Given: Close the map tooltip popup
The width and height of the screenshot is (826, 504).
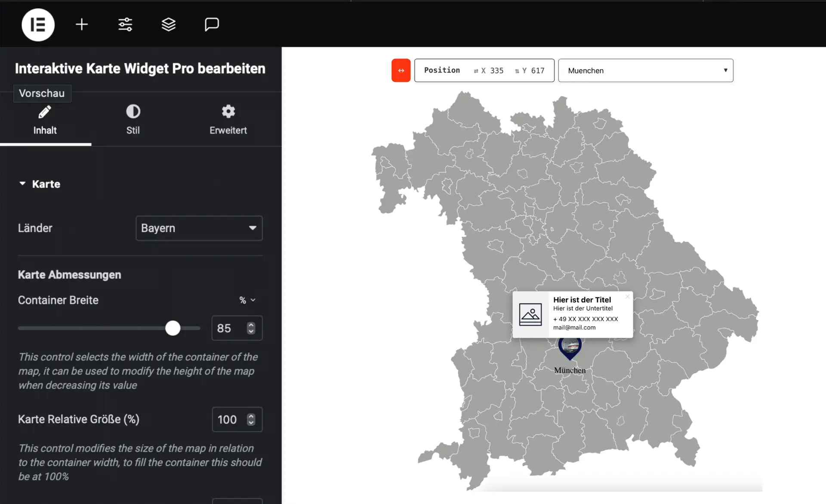Looking at the screenshot, I should click(x=627, y=297).
